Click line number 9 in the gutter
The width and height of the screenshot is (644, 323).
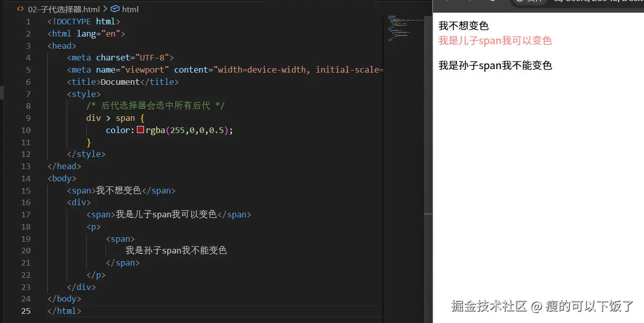(x=28, y=118)
